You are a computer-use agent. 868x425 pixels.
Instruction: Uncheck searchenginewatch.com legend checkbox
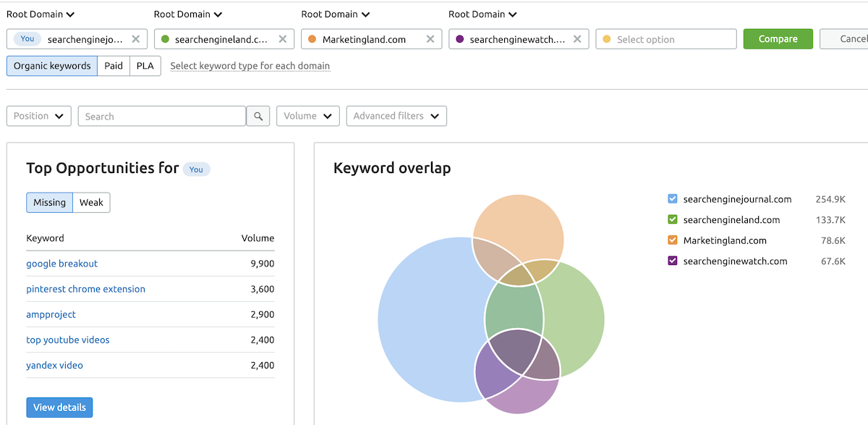[672, 261]
